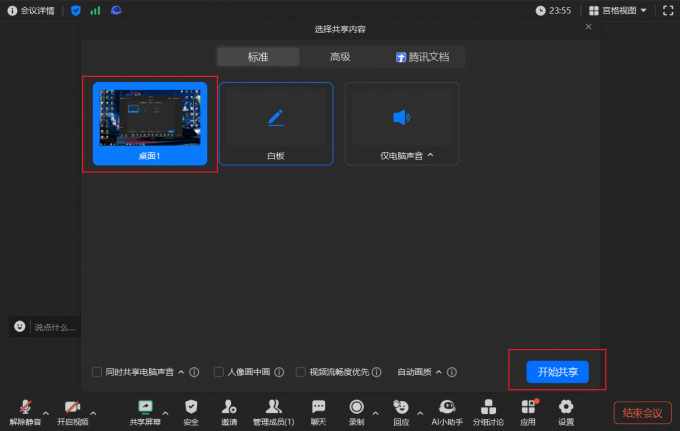Turn on camera with 开启视频
The width and height of the screenshot is (680, 431).
pos(72,412)
